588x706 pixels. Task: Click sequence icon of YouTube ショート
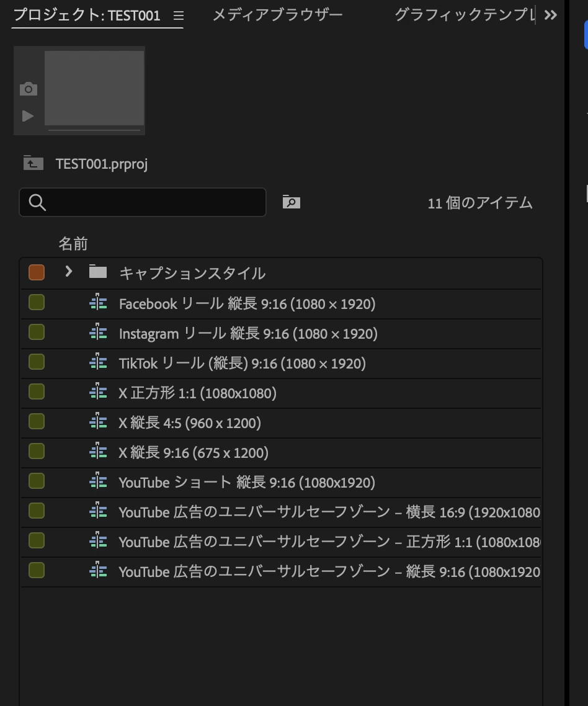pos(98,481)
